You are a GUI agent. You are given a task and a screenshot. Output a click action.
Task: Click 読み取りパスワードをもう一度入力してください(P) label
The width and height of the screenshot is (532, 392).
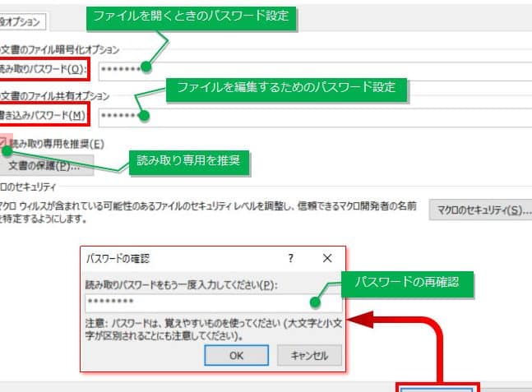182,284
